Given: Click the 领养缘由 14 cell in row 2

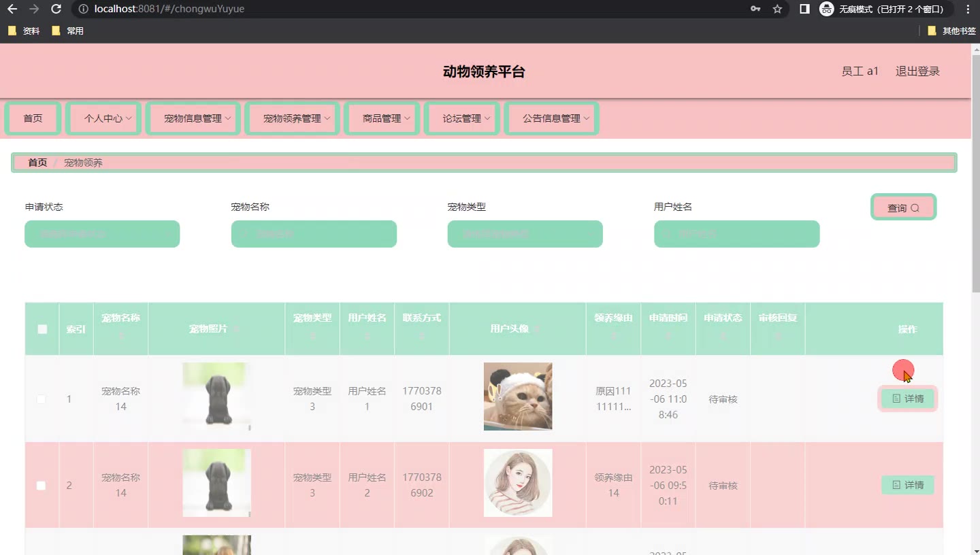Looking at the screenshot, I should coord(613,485).
